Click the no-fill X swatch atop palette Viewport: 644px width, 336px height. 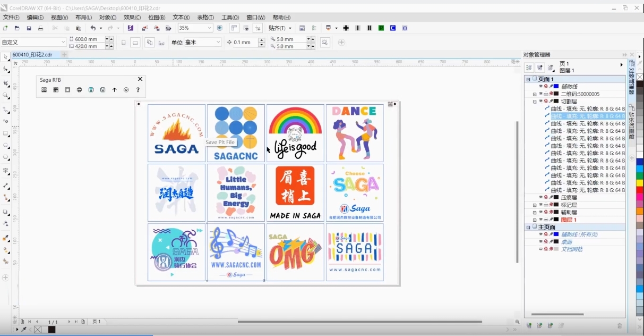[x=639, y=77]
